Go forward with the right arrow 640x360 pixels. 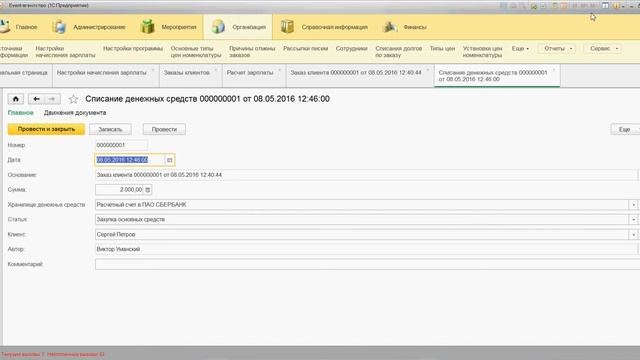52,99
